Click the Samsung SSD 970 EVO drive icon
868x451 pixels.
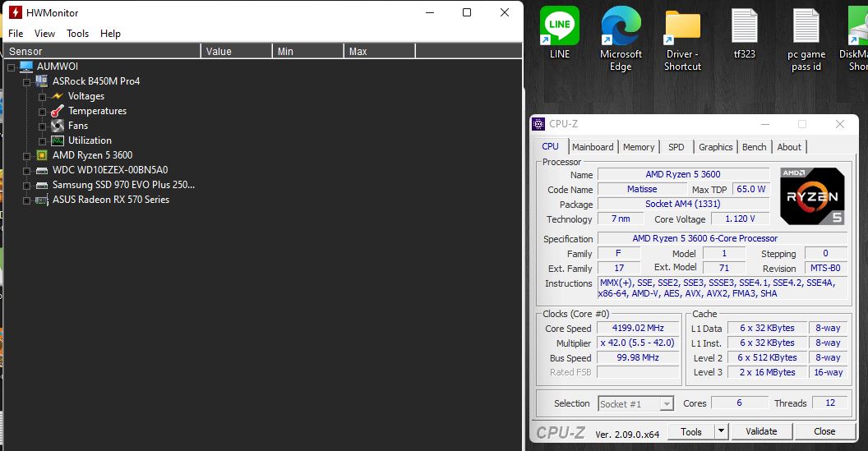42,186
